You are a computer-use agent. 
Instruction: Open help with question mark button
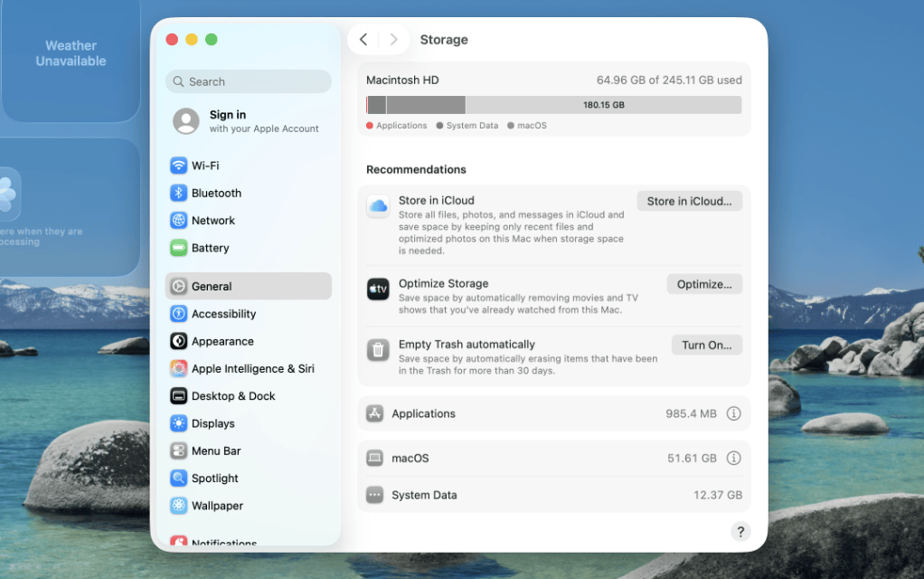coord(740,532)
